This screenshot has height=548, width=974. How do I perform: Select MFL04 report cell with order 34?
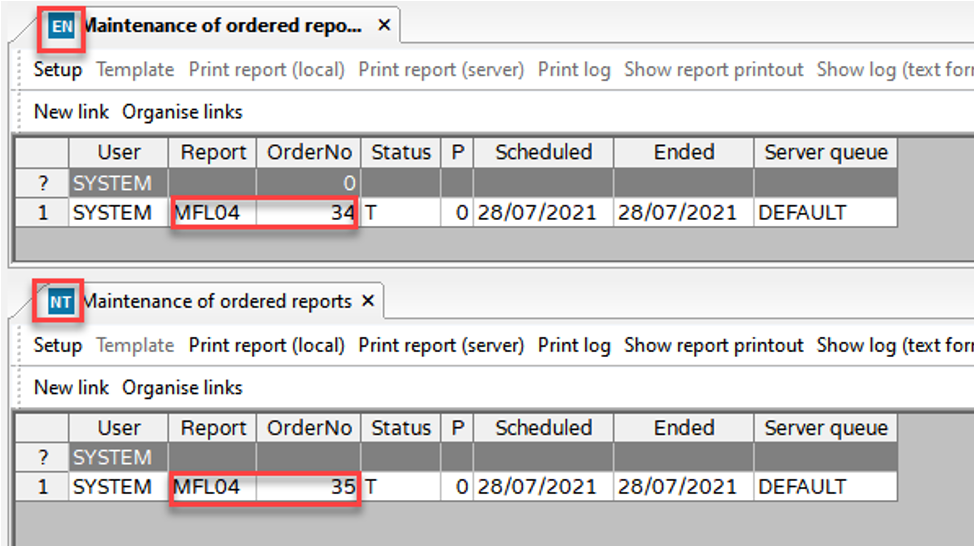[212, 213]
